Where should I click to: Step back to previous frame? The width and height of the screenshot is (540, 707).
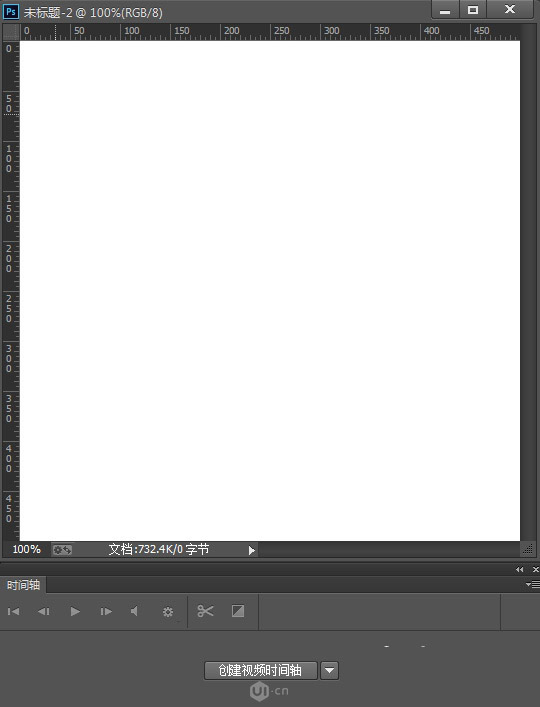pyautogui.click(x=44, y=611)
